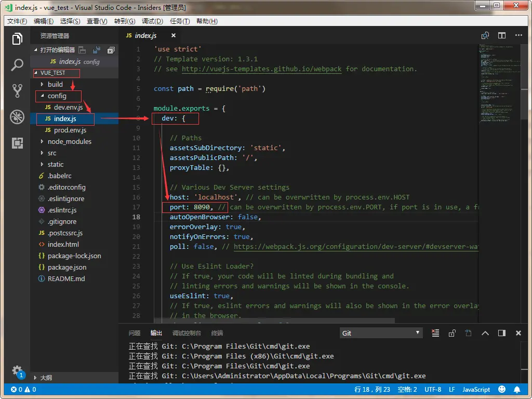Screen dimensions: 532x399
Task: Toggle output panel scroll lock
Action: point(452,333)
